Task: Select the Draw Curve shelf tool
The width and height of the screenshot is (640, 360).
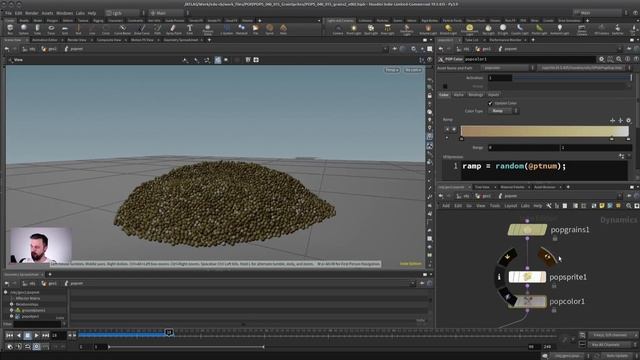Action: pos(142,29)
